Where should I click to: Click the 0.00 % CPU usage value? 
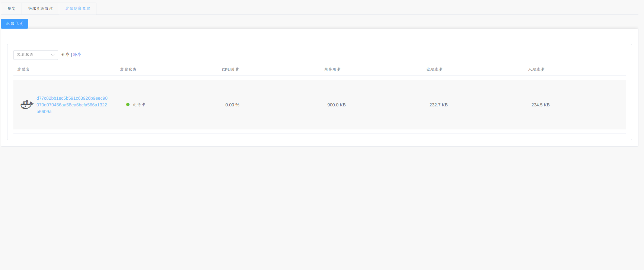pos(232,105)
